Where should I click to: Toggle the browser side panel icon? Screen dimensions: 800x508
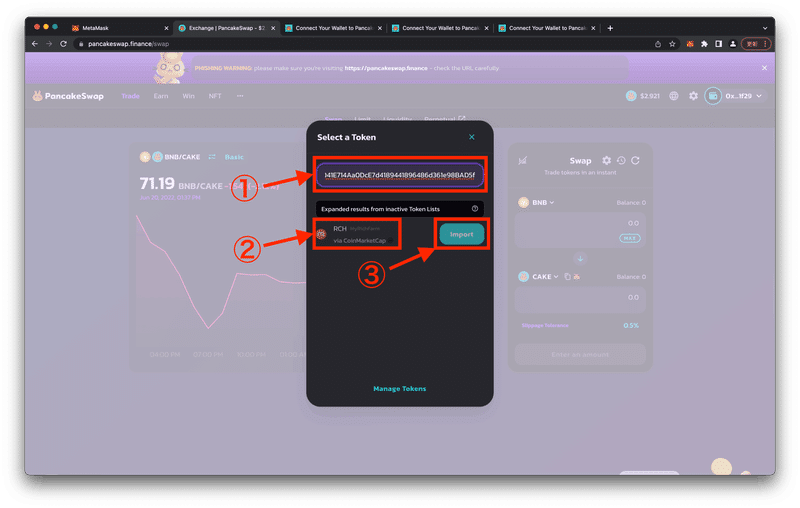coord(718,44)
